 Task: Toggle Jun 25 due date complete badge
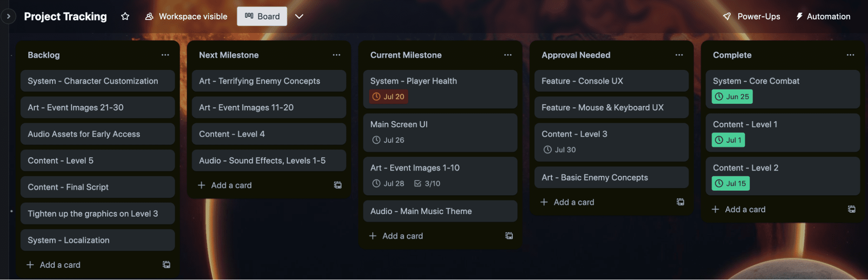[x=732, y=97]
